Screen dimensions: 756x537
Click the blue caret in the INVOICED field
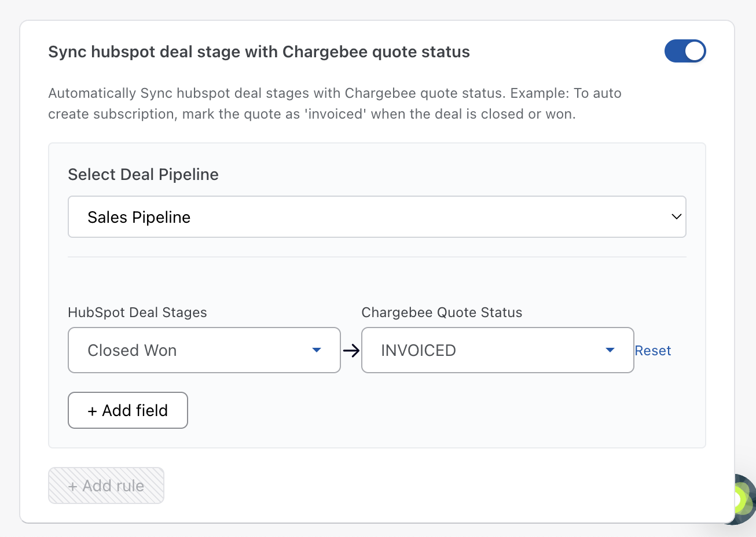pos(610,350)
